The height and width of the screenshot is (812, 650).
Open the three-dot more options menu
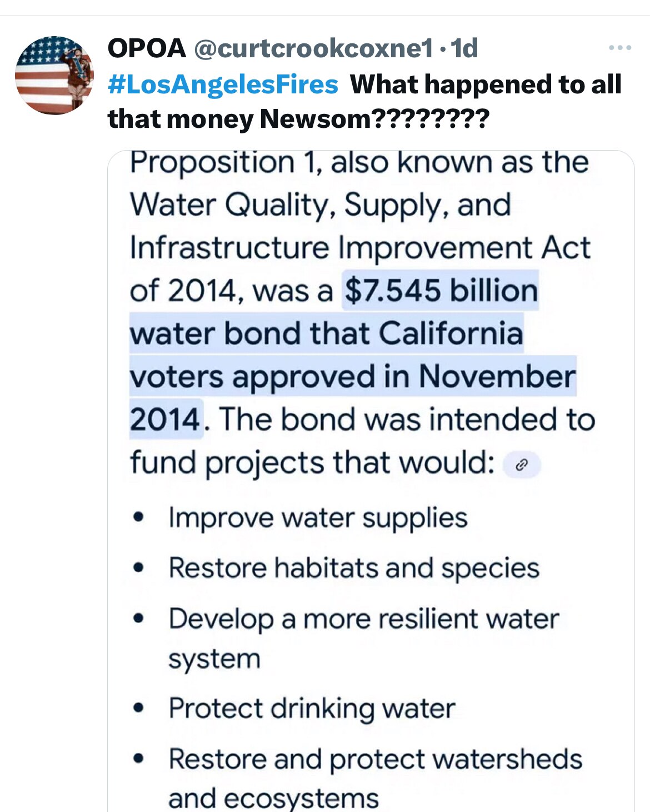(x=619, y=48)
